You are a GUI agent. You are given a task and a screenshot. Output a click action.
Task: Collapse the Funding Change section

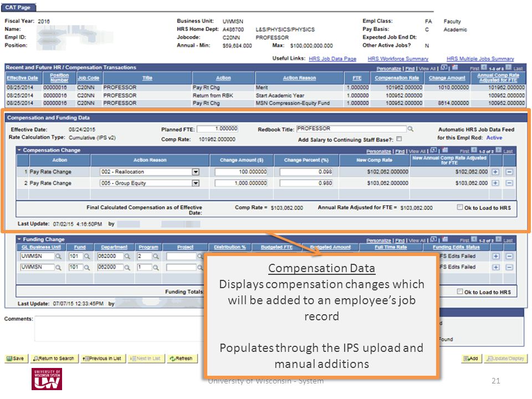pos(19,239)
